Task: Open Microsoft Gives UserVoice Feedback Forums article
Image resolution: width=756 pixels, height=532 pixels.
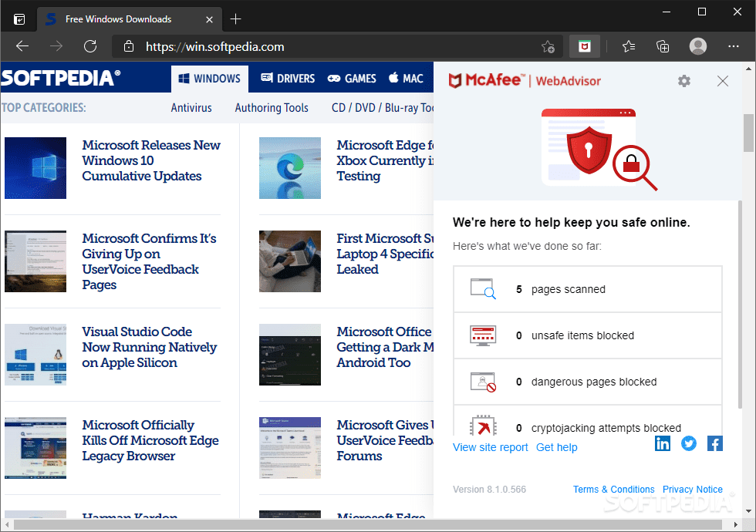Action: tap(385, 440)
